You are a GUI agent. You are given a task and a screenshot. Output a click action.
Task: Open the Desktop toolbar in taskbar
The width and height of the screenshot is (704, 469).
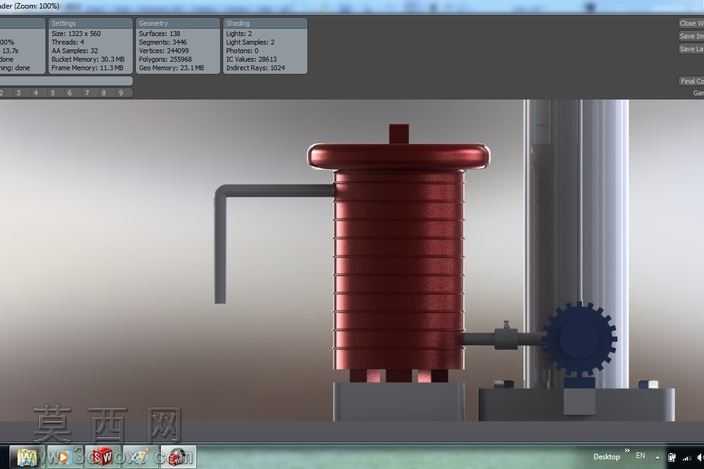[x=606, y=457]
